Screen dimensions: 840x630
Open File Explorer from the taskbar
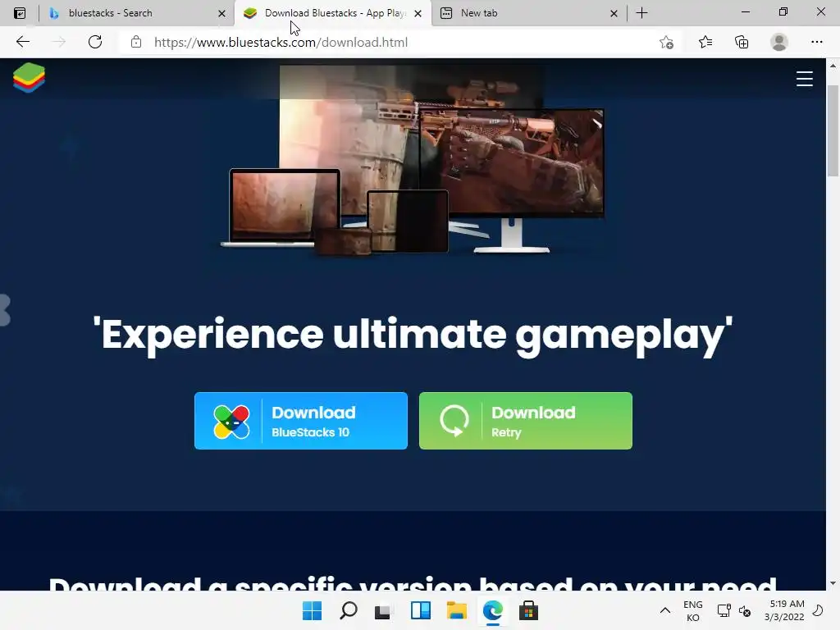pyautogui.click(x=456, y=610)
